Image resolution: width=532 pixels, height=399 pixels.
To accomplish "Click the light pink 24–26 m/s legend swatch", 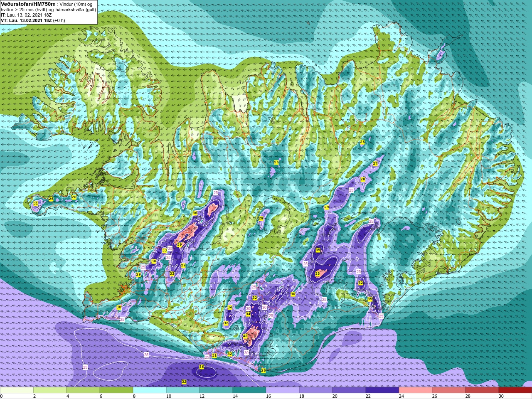I will point(416,390).
